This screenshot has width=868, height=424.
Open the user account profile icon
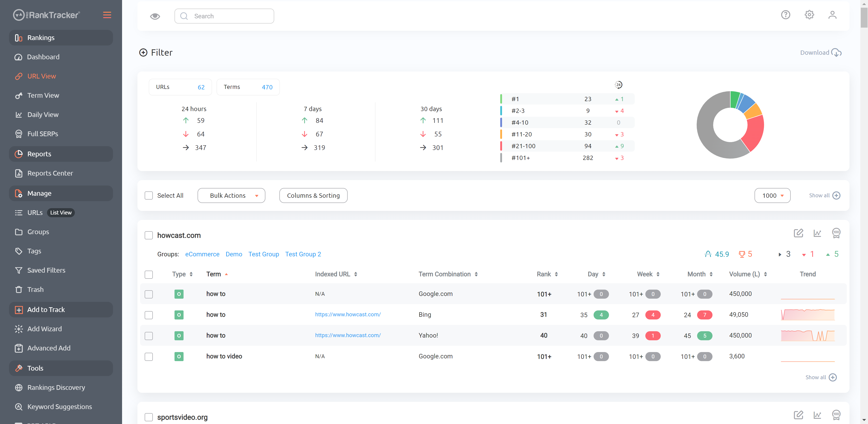pyautogui.click(x=832, y=15)
